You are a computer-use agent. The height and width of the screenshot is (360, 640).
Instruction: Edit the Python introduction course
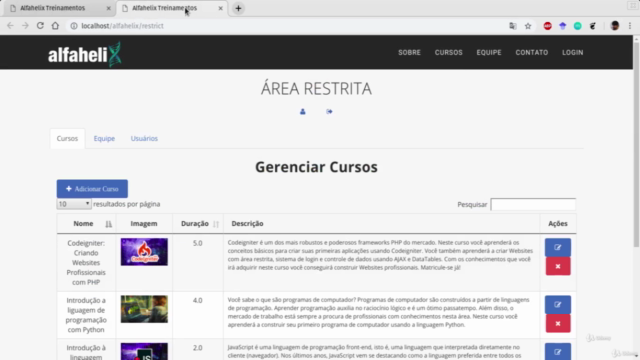tap(558, 304)
